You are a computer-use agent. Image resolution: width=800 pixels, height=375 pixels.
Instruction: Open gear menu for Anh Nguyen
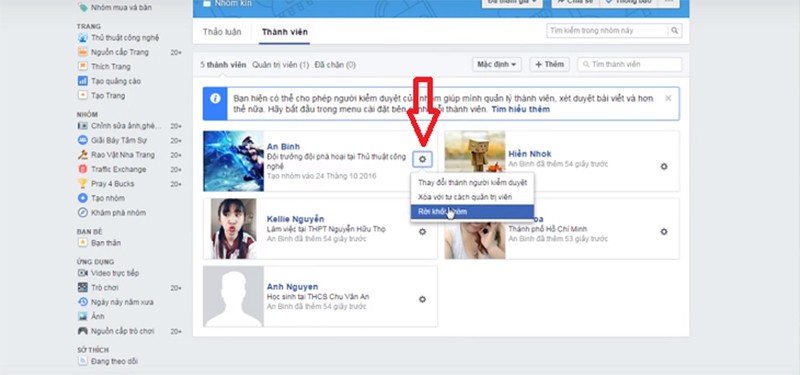tap(422, 299)
